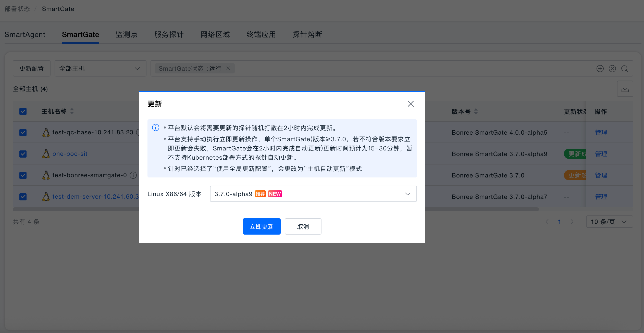Go to next page arrow

(x=572, y=222)
